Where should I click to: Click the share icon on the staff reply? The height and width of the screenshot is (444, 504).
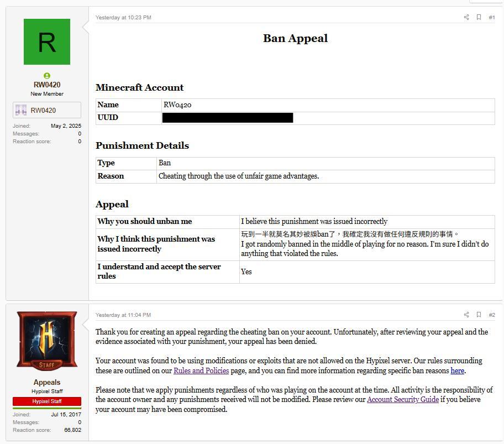(x=466, y=315)
